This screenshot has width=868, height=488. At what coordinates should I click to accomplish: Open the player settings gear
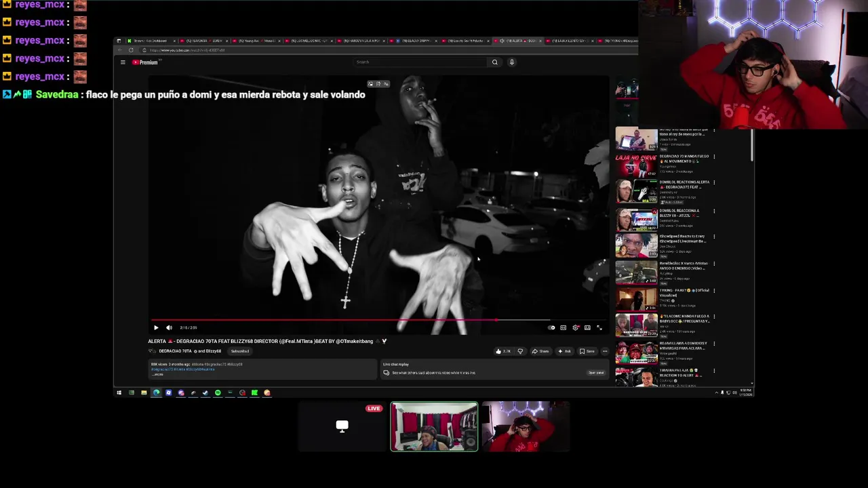coord(576,327)
